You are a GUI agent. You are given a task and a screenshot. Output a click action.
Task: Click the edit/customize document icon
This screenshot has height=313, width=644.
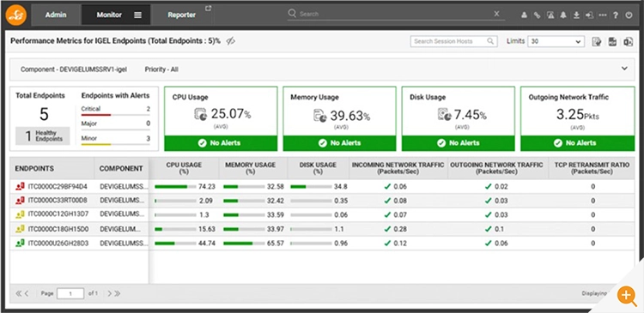[597, 41]
